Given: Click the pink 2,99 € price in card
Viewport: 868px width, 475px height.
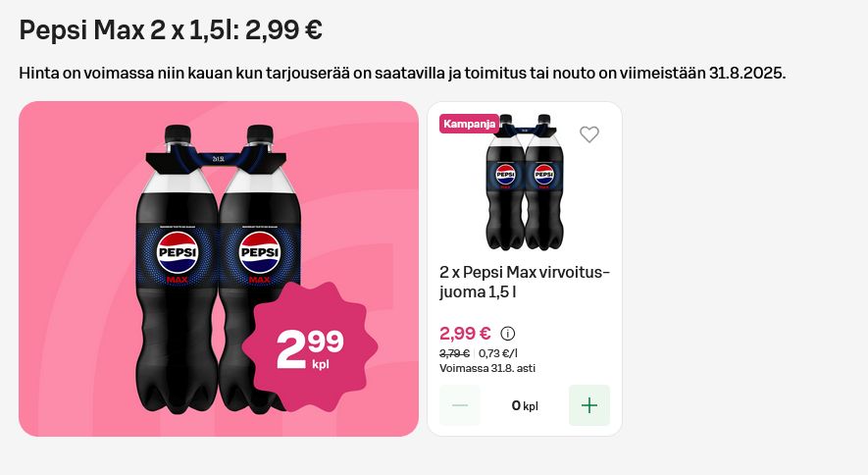Looking at the screenshot, I should pyautogui.click(x=465, y=334).
